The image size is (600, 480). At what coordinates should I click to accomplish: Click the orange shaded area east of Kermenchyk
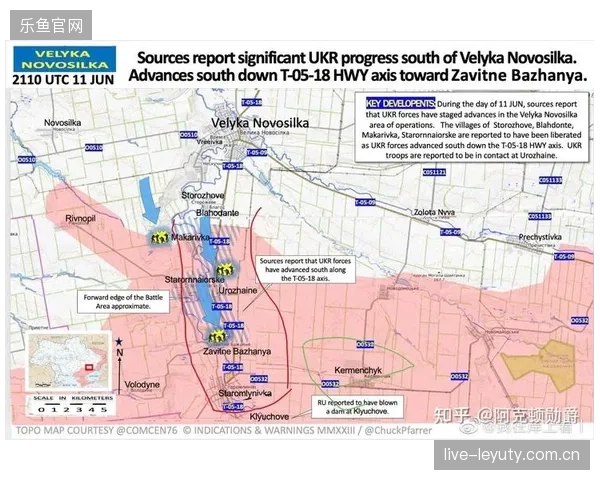point(540,365)
